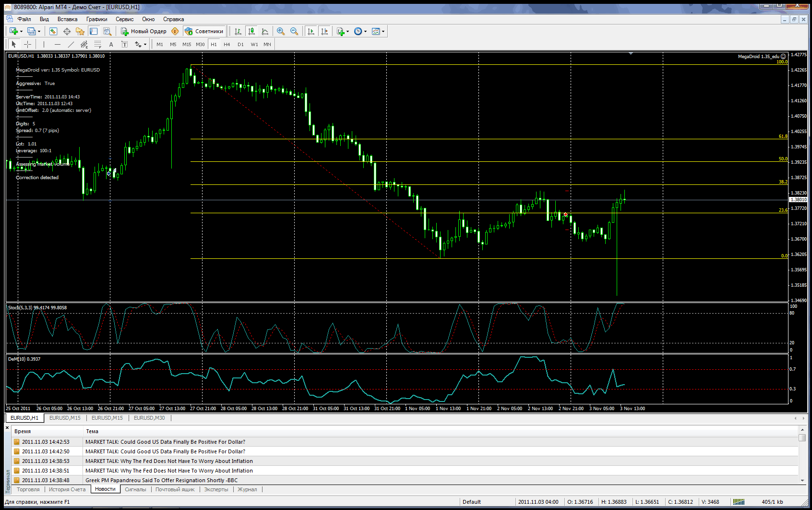Toggle chart shift button
This screenshot has height=510, width=812.
(324, 31)
